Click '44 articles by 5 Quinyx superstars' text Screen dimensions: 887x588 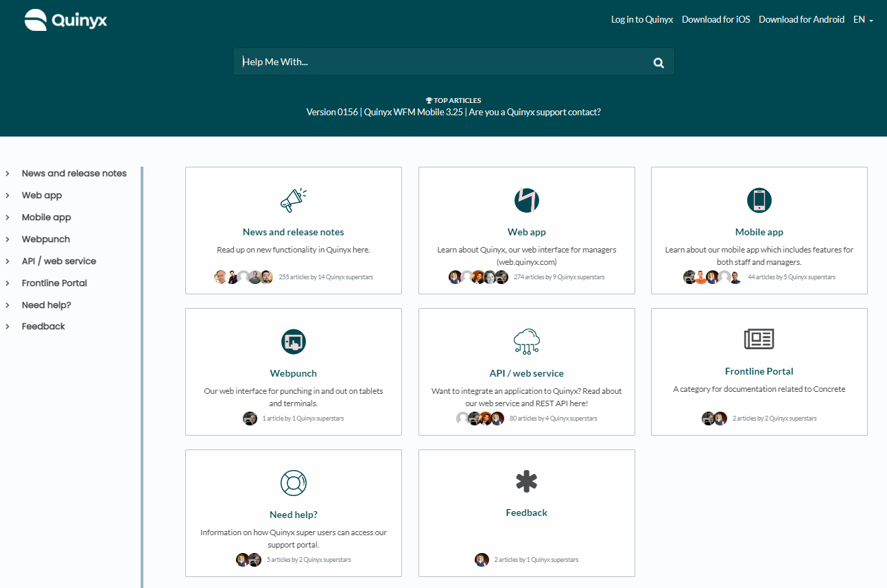pyautogui.click(x=792, y=277)
